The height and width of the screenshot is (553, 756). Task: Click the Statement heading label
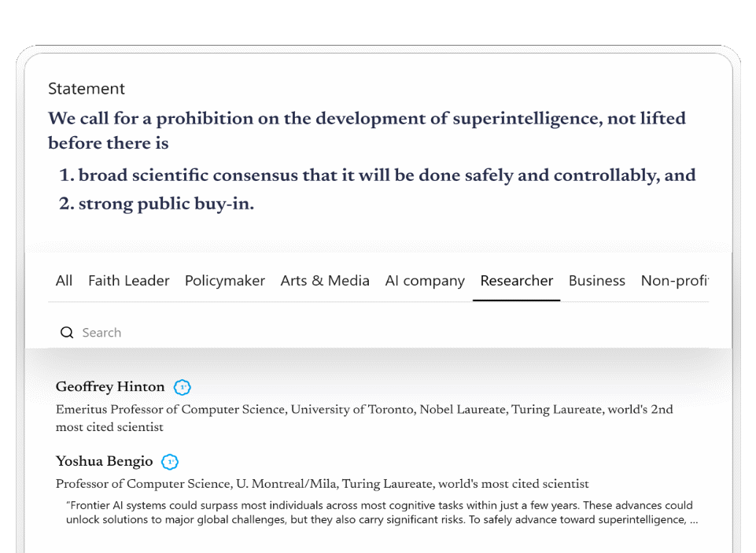[87, 89]
